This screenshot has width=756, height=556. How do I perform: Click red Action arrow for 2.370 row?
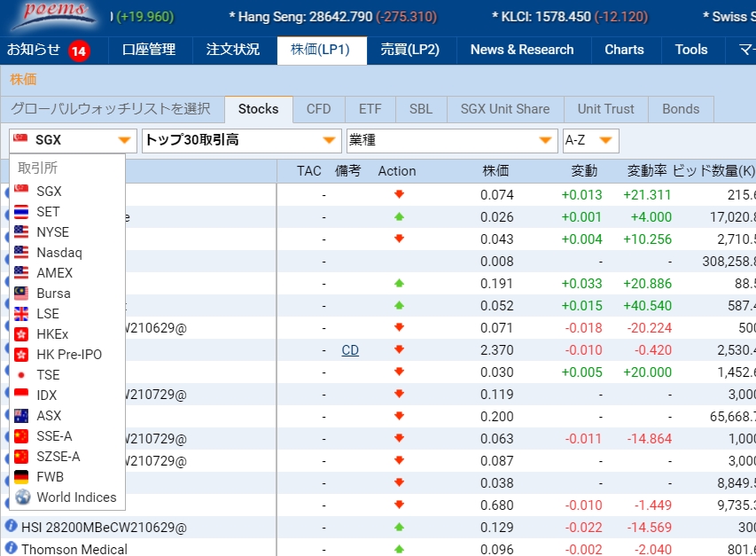(x=399, y=349)
